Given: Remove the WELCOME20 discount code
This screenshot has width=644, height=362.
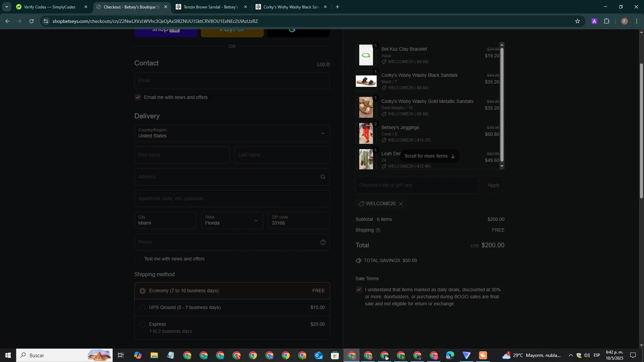Looking at the screenshot, I should (x=401, y=204).
